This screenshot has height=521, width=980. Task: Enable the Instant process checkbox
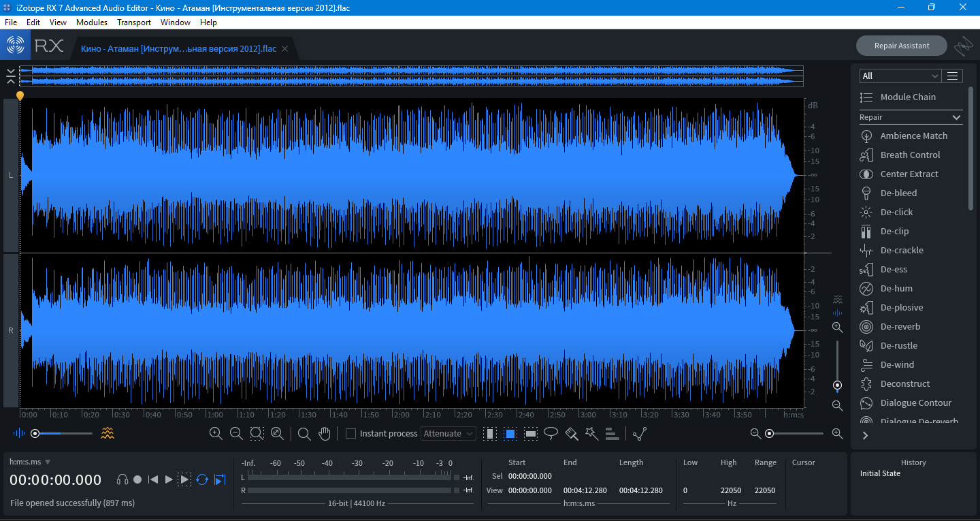pyautogui.click(x=351, y=434)
